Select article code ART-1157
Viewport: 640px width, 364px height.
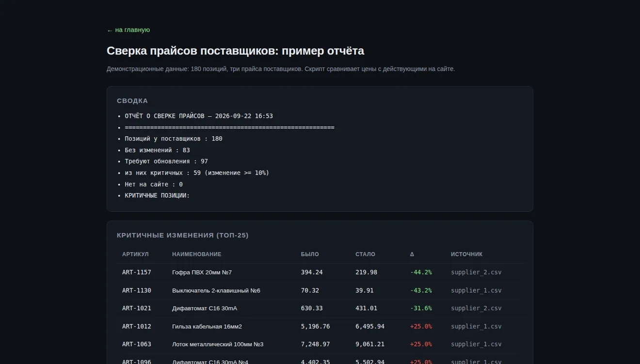(x=137, y=272)
